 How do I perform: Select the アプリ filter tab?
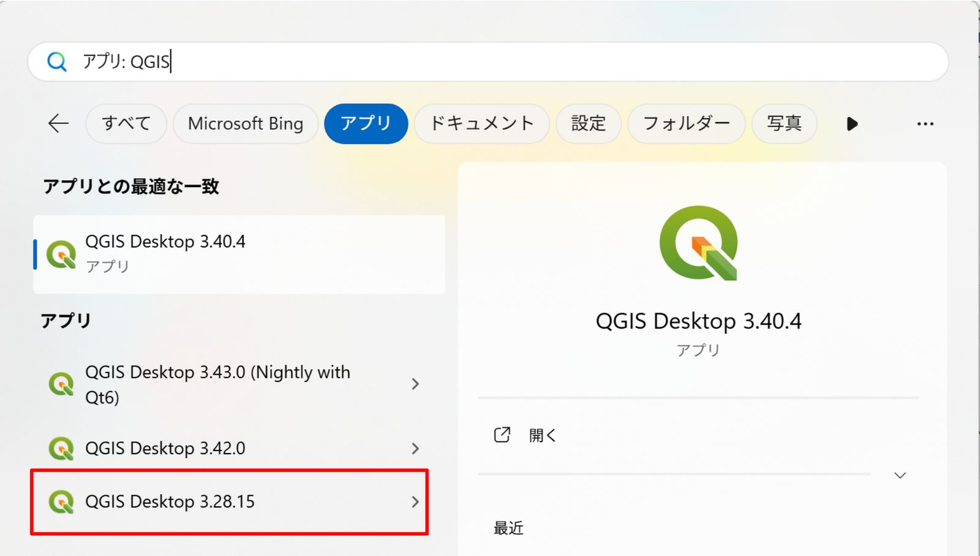click(x=366, y=123)
